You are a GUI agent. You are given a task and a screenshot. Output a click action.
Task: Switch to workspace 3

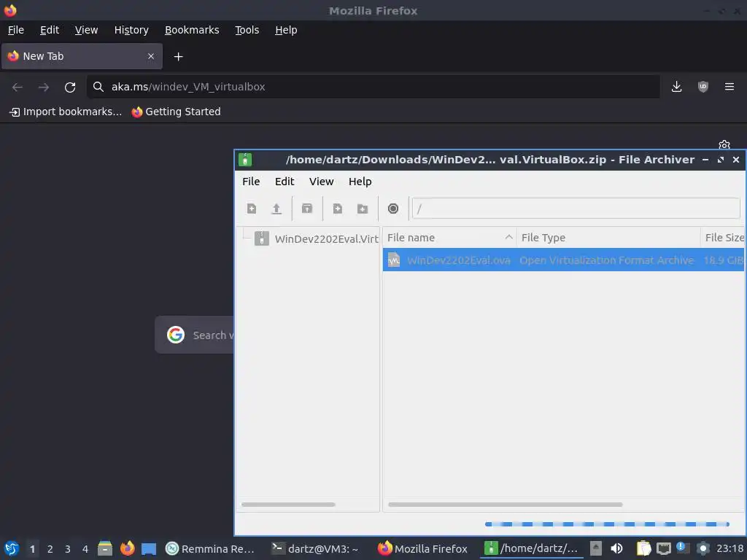tap(68, 549)
